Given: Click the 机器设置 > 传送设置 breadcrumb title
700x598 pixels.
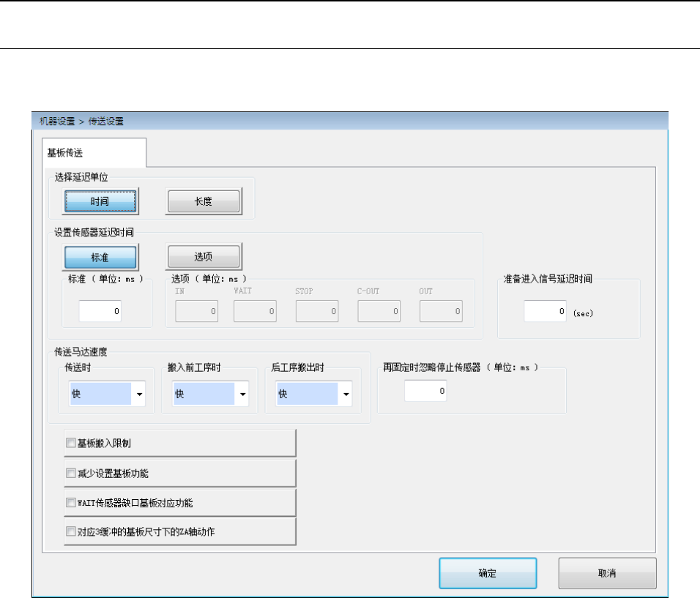Looking at the screenshot, I should [x=81, y=122].
